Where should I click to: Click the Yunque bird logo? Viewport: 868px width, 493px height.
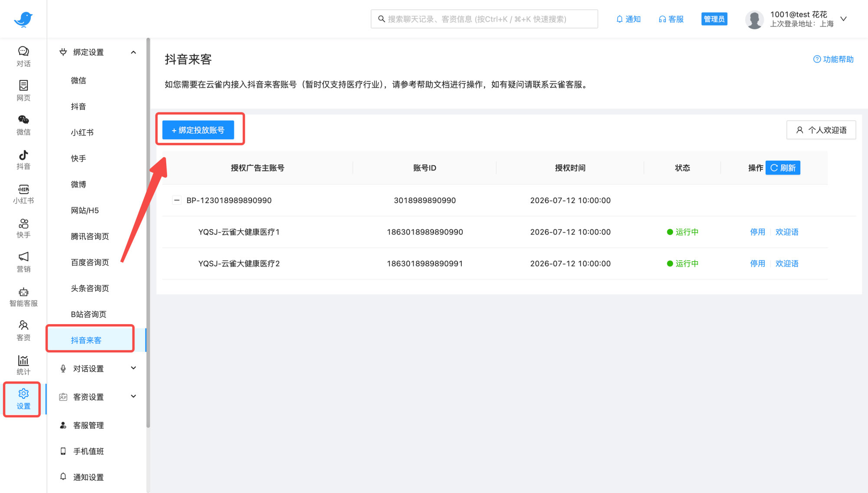[x=23, y=19]
